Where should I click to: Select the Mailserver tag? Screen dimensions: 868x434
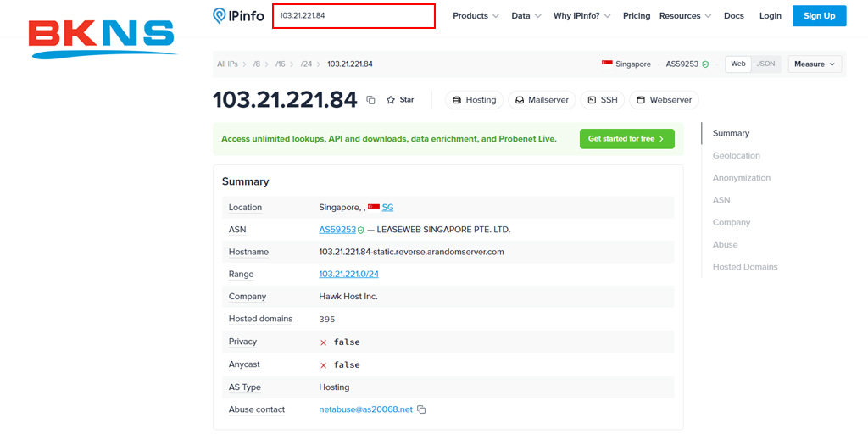(x=542, y=100)
